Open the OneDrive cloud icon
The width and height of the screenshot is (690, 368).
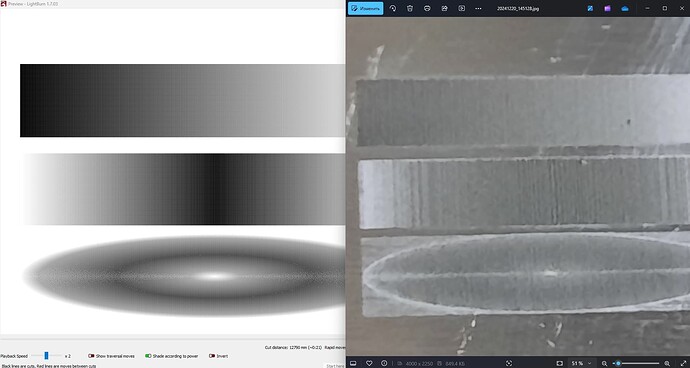pyautogui.click(x=625, y=8)
